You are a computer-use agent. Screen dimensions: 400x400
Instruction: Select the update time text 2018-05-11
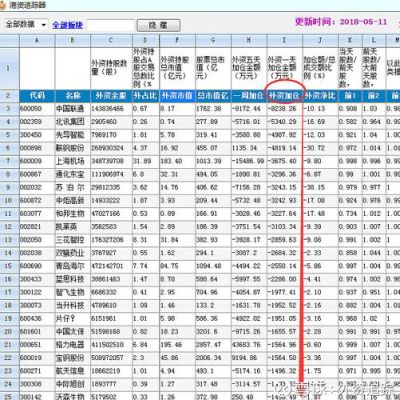364,22
